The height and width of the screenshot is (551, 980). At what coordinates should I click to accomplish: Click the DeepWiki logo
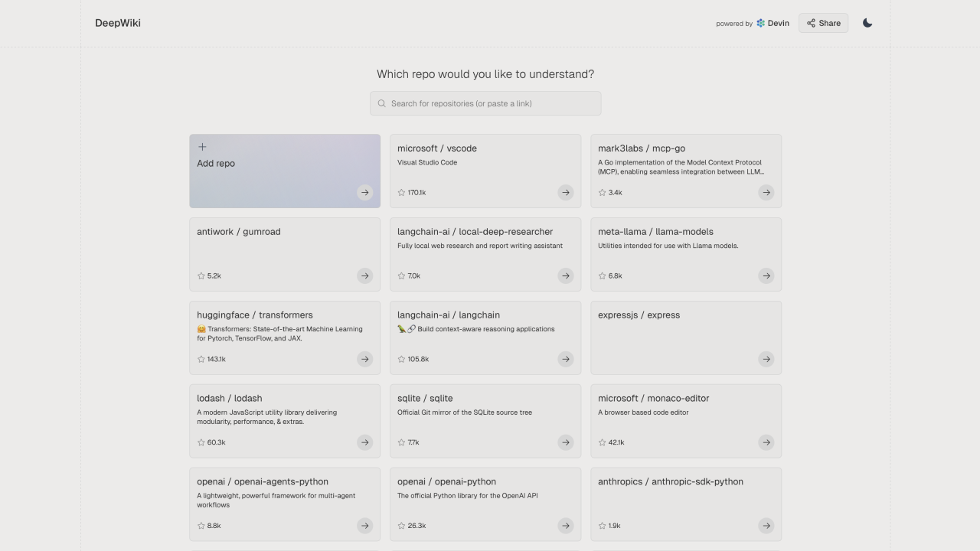pos(118,23)
